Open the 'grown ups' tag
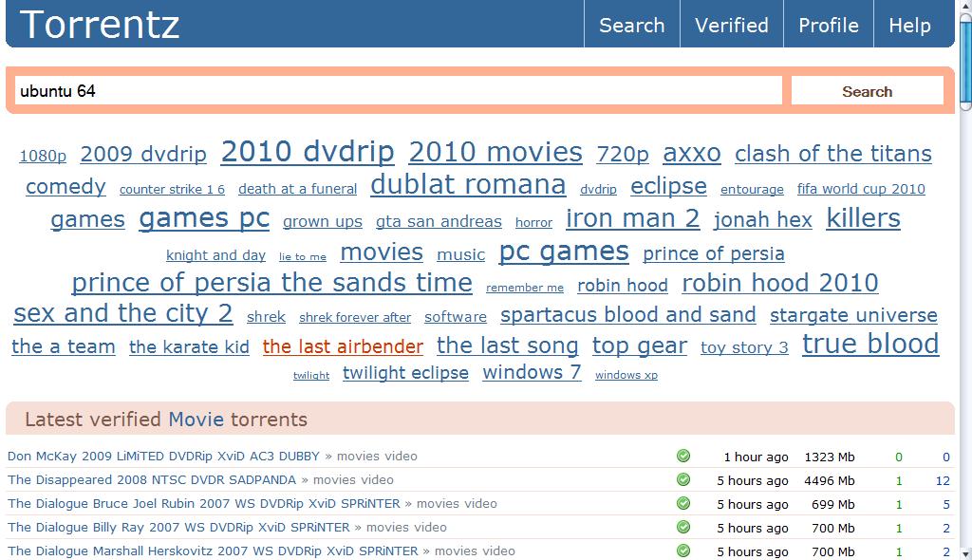Screen dimensions: 972x560 323,221
